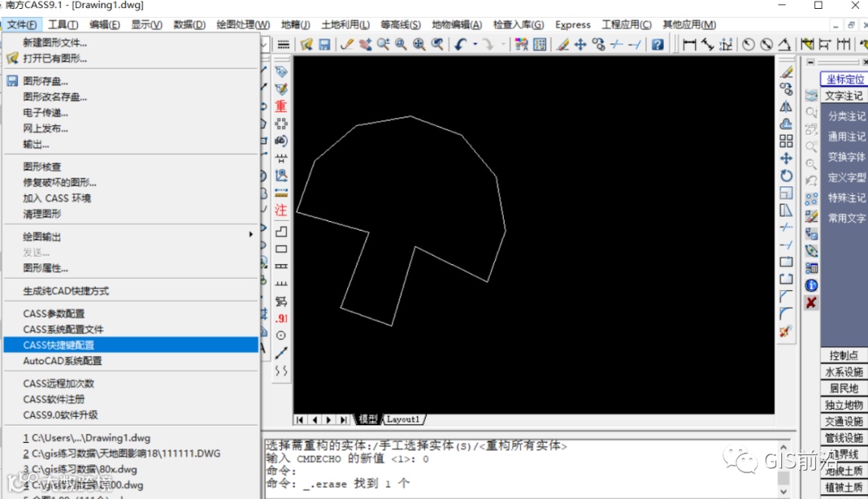868x499 pixels.
Task: Click the Redo arrow icon
Action: [489, 44]
